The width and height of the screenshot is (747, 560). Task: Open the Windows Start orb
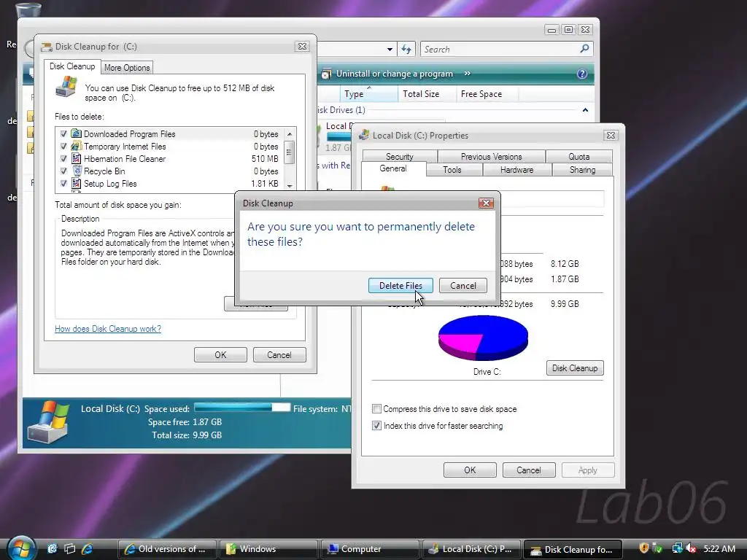[21, 548]
